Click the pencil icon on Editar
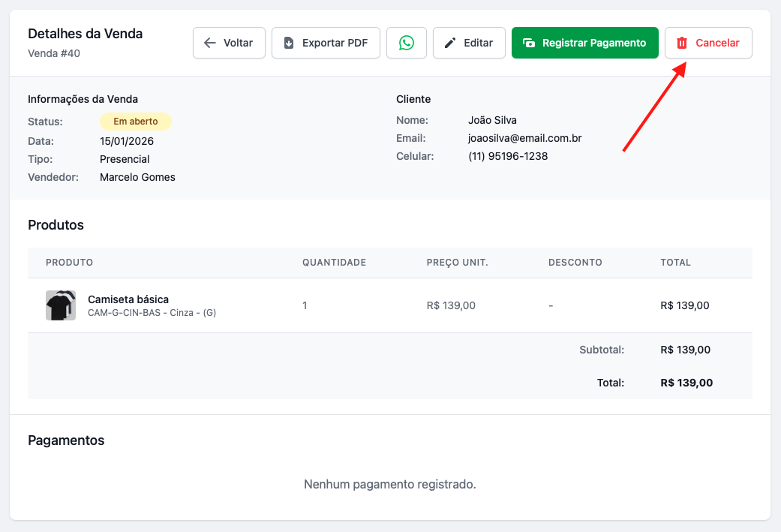This screenshot has height=532, width=781. [450, 43]
